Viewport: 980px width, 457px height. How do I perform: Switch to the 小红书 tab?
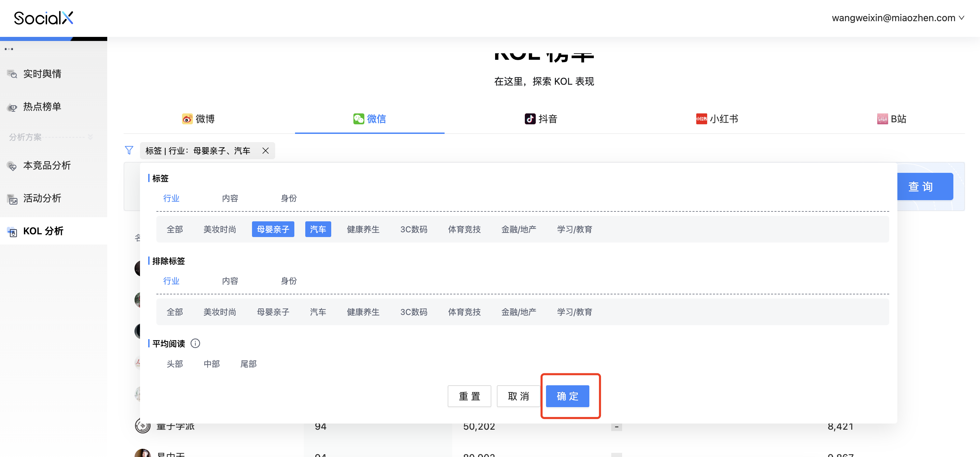(717, 119)
